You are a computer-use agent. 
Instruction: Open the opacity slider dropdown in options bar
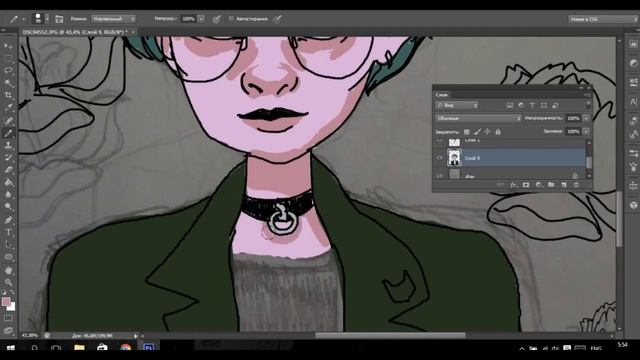201,19
